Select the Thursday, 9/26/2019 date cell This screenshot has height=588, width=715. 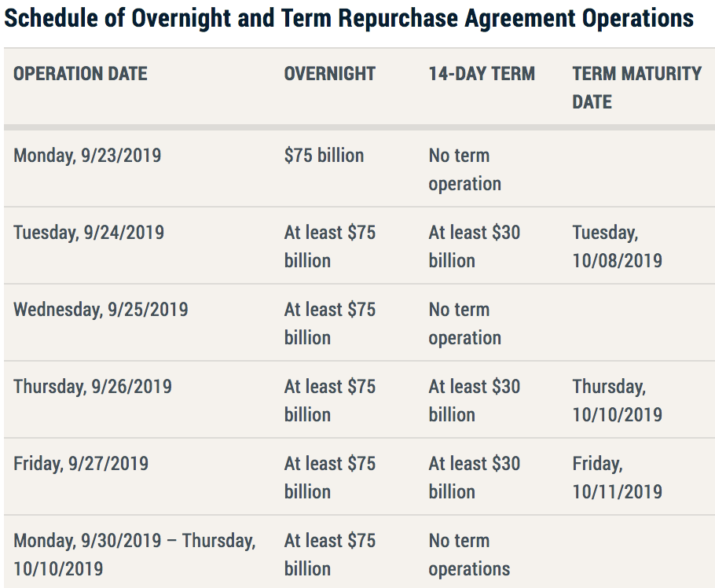click(93, 387)
